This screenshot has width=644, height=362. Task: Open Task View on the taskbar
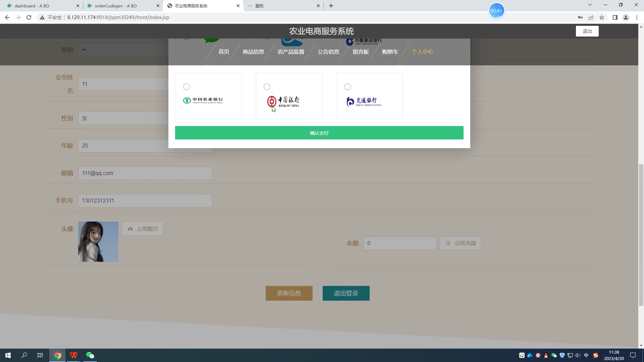[40, 355]
